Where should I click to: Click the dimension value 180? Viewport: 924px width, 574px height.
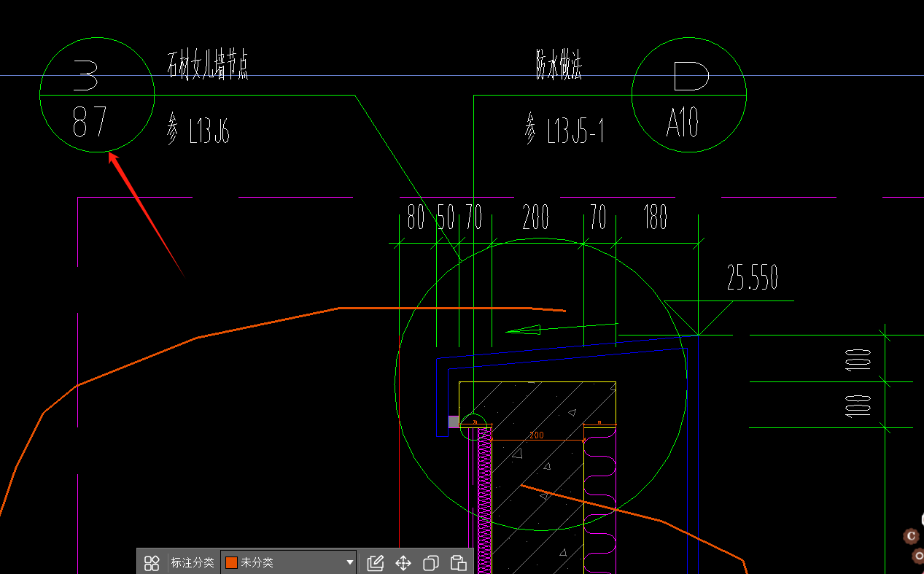click(x=656, y=217)
